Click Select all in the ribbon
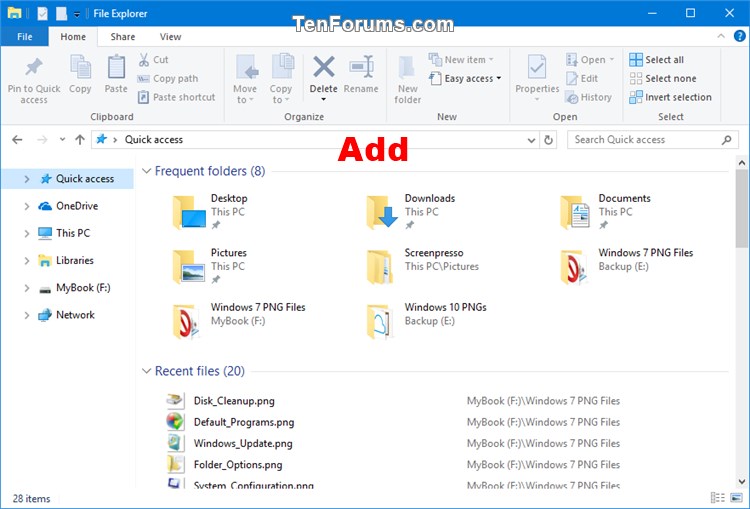The image size is (750, 509). [657, 60]
